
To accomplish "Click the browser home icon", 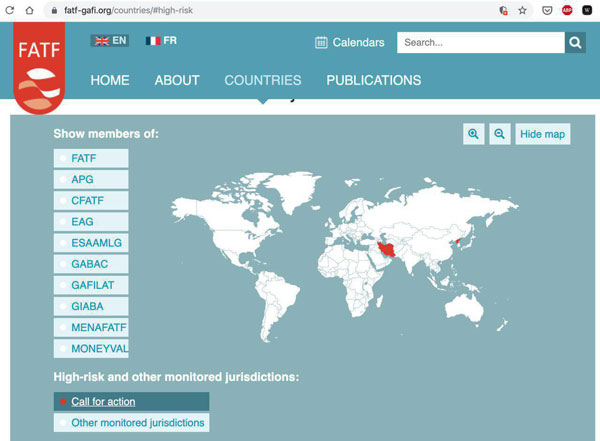I will [x=29, y=10].
